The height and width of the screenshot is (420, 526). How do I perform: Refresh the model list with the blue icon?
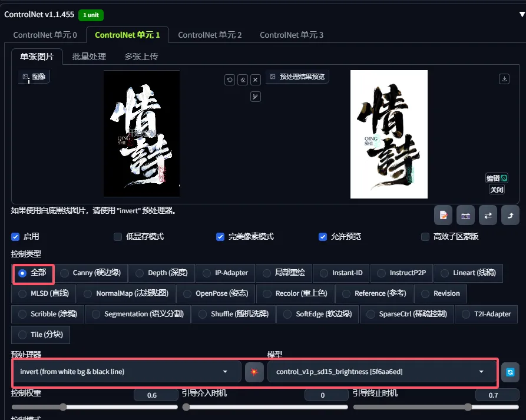coord(510,372)
